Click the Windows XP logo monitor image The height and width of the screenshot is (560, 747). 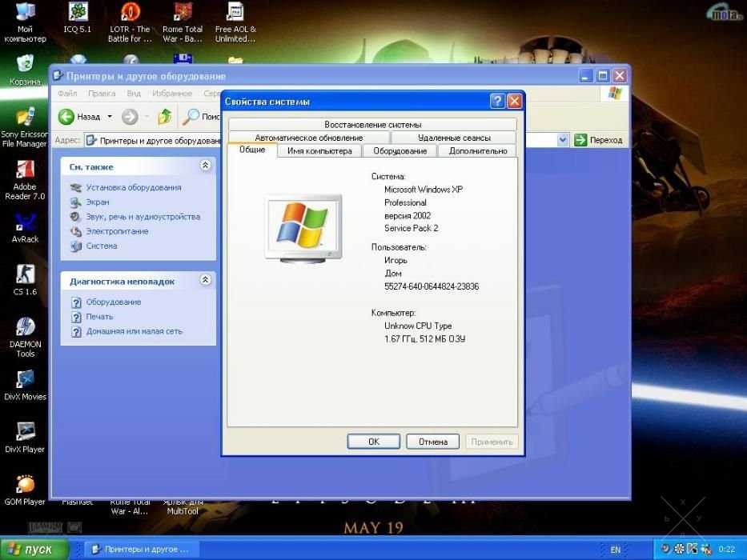click(303, 228)
